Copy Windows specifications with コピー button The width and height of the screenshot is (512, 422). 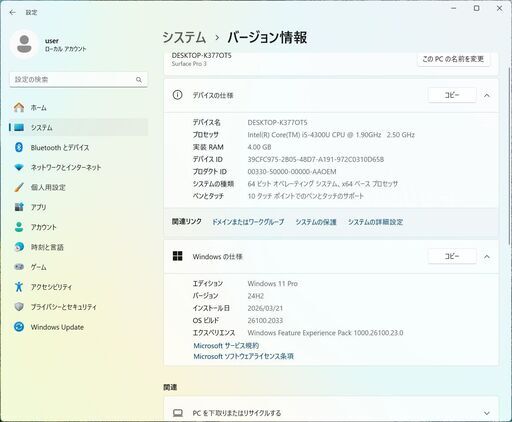coord(452,256)
